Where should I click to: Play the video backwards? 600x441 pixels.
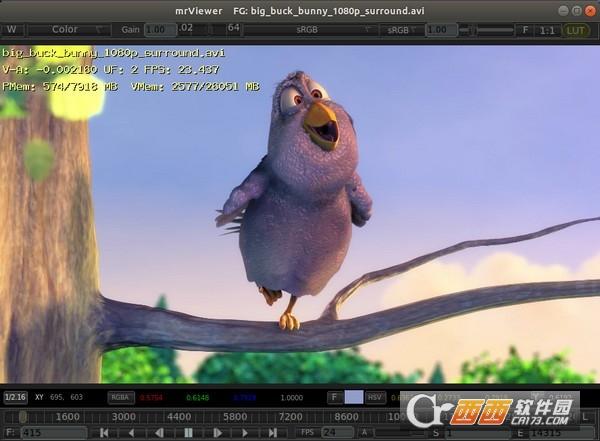[160, 433]
